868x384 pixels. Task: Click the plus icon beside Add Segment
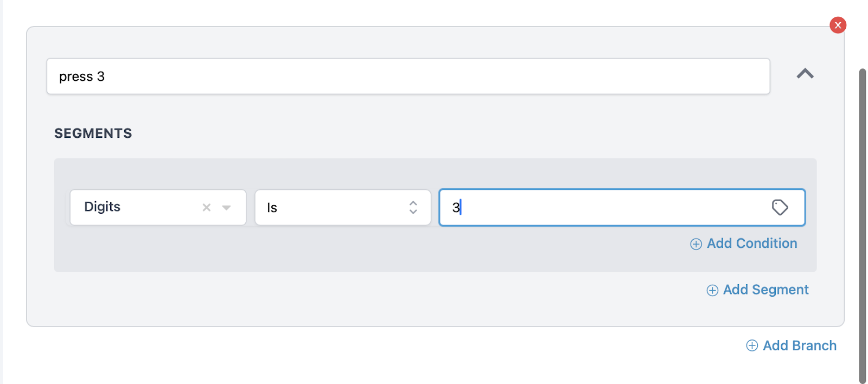coord(712,290)
